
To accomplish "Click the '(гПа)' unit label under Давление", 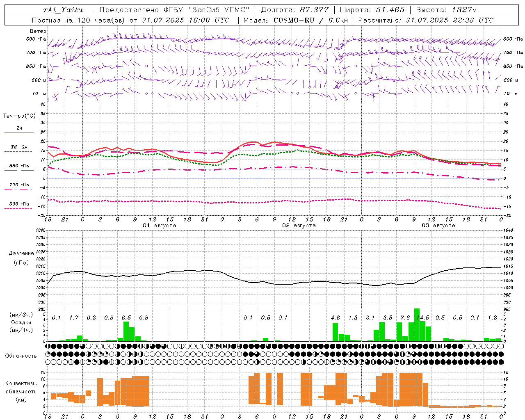I will tap(21, 263).
